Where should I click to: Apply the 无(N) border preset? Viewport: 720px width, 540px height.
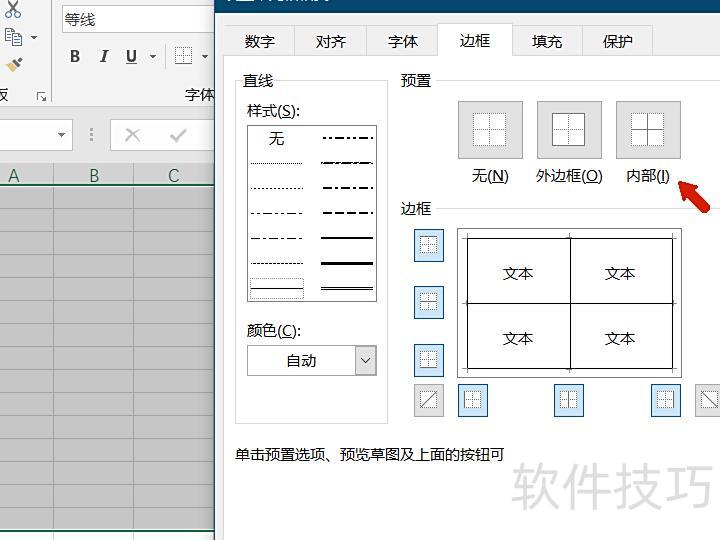(490, 130)
